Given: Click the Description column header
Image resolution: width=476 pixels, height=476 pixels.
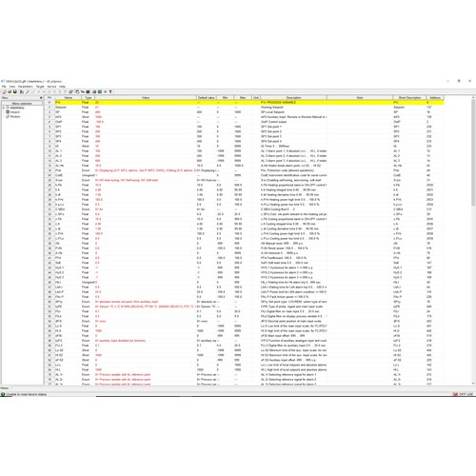Looking at the screenshot, I should pyautogui.click(x=293, y=98).
